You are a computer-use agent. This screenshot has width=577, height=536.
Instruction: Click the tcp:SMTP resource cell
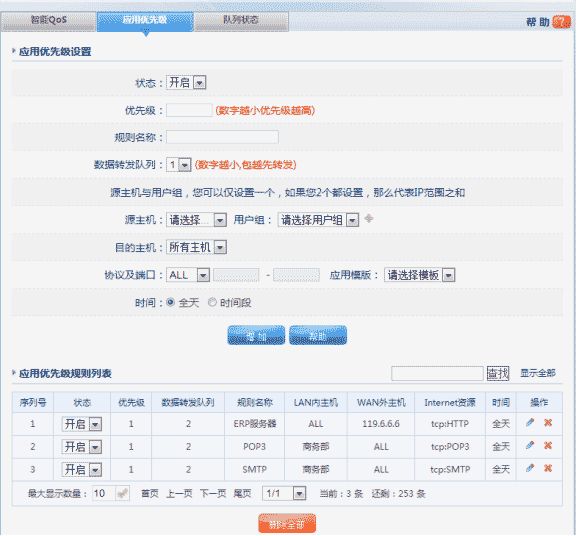point(450,469)
